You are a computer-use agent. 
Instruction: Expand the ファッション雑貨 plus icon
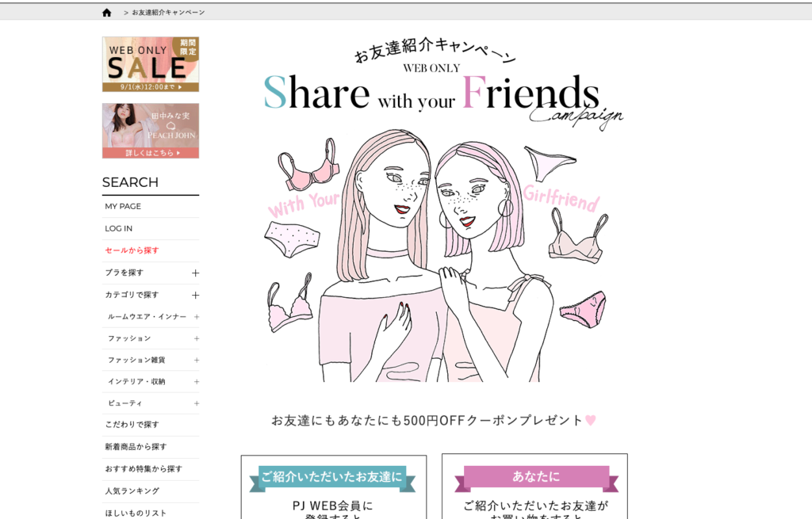197,361
